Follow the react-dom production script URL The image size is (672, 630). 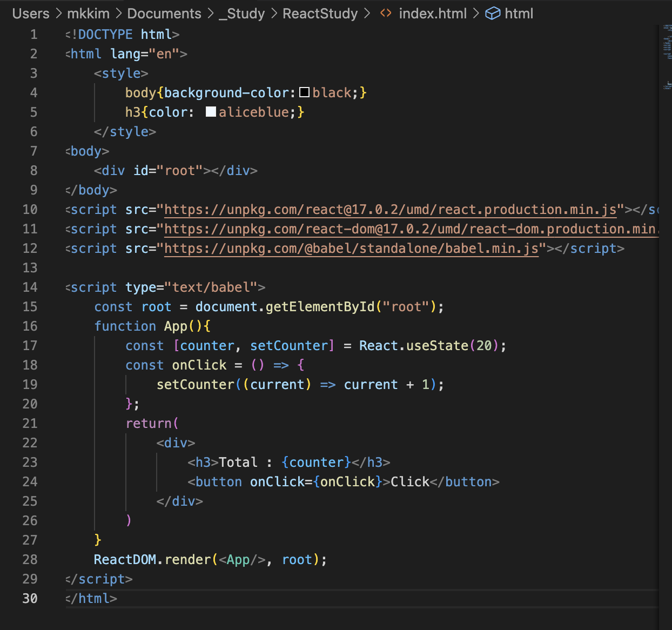pyautogui.click(x=411, y=229)
